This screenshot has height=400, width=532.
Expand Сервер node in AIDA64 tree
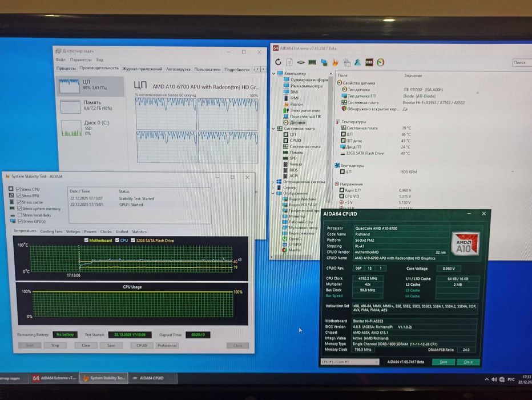[x=273, y=187]
